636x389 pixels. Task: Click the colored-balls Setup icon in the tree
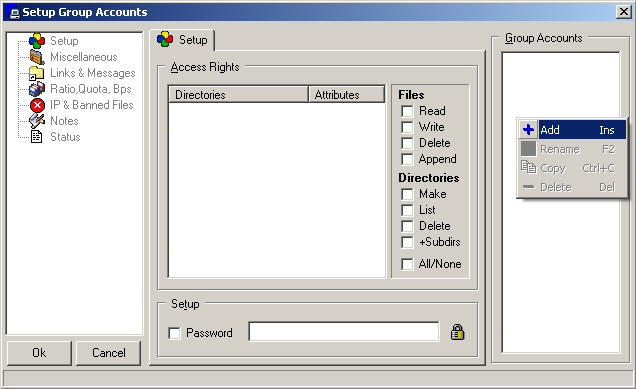37,41
